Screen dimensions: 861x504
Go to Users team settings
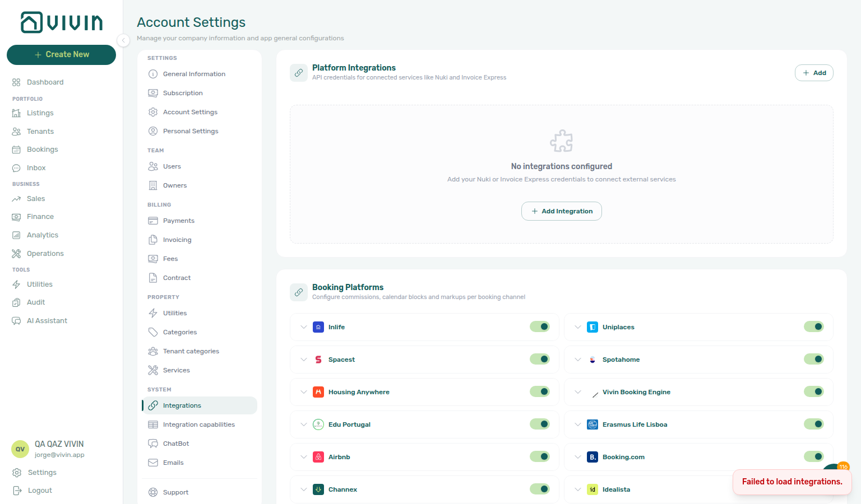point(200,166)
